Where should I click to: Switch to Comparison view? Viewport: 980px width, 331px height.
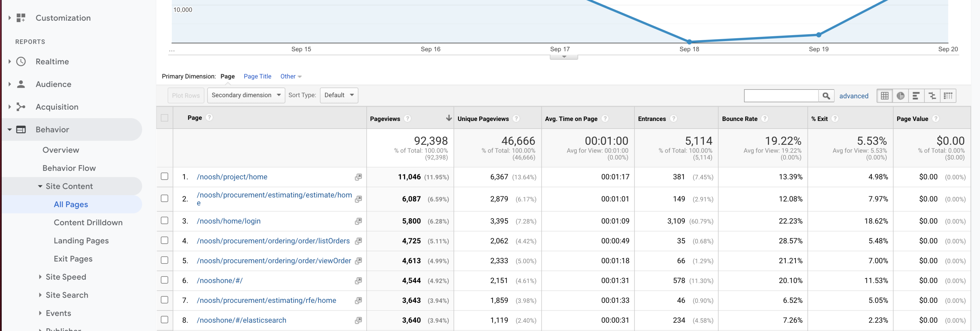pos(932,96)
